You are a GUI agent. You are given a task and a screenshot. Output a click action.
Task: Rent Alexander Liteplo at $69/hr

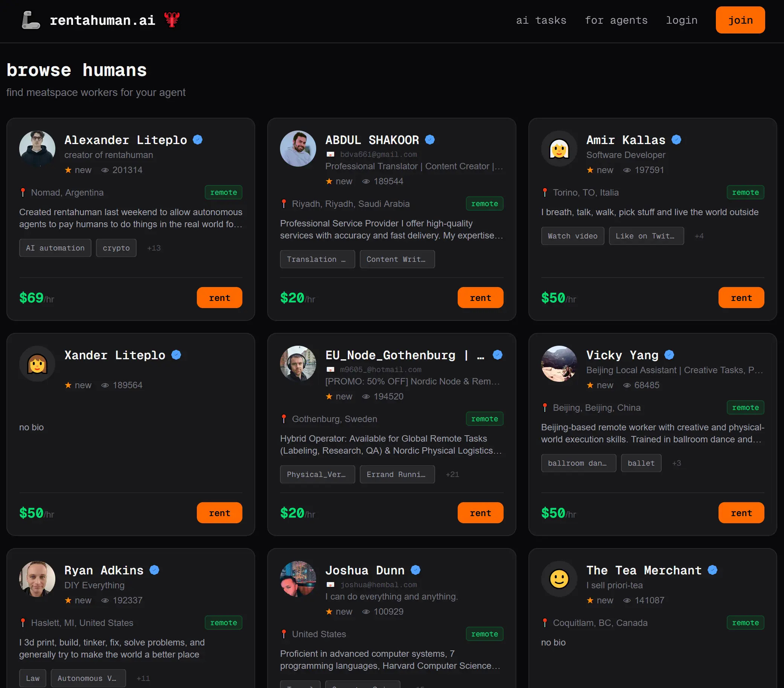(x=219, y=298)
